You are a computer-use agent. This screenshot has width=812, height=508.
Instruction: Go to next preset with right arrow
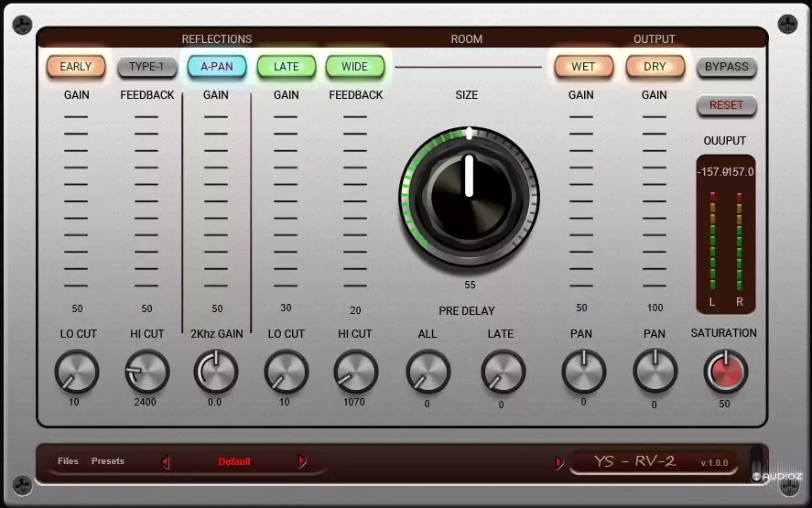(x=302, y=462)
